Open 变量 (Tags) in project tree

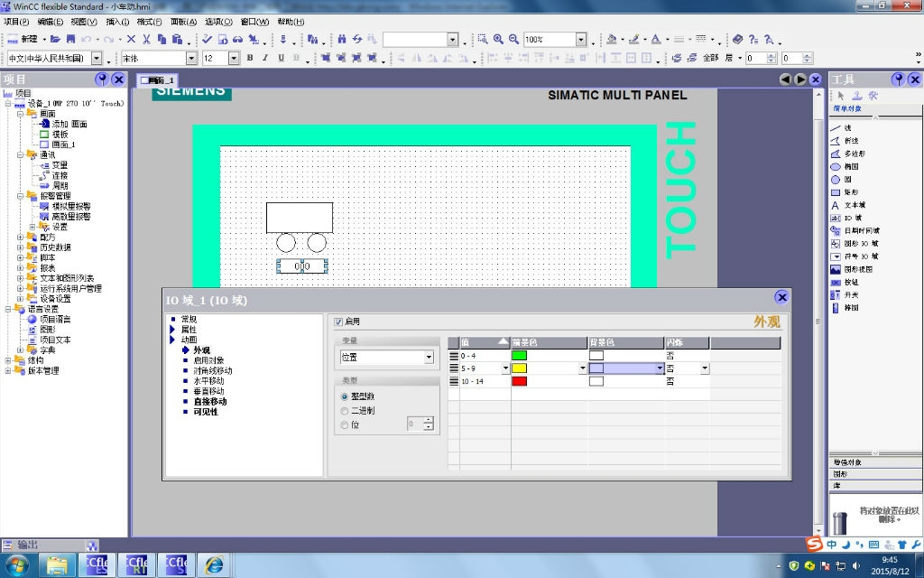[x=60, y=165]
